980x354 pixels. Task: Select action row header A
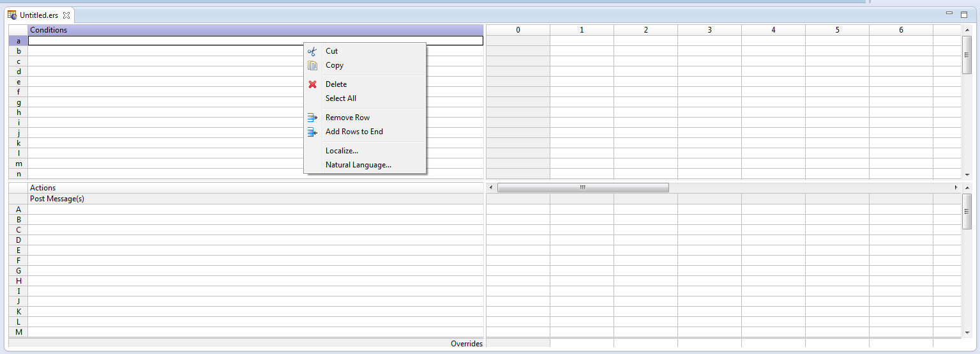click(19, 210)
